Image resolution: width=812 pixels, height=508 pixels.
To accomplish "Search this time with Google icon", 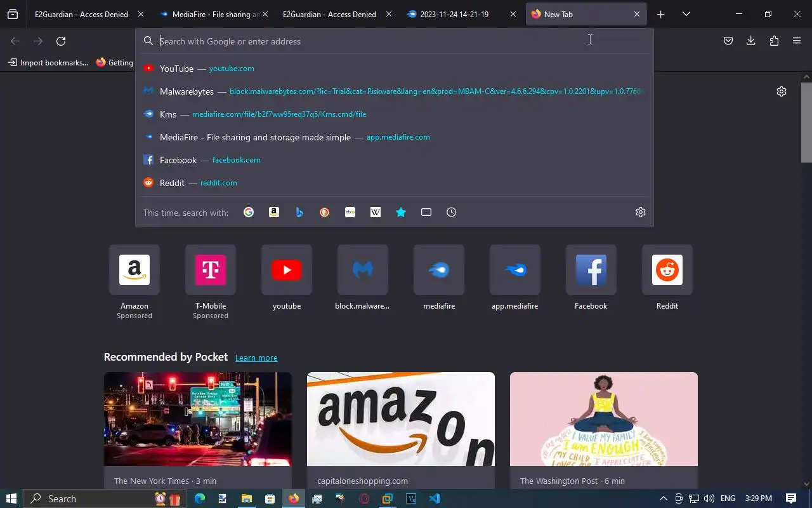I will (x=249, y=212).
